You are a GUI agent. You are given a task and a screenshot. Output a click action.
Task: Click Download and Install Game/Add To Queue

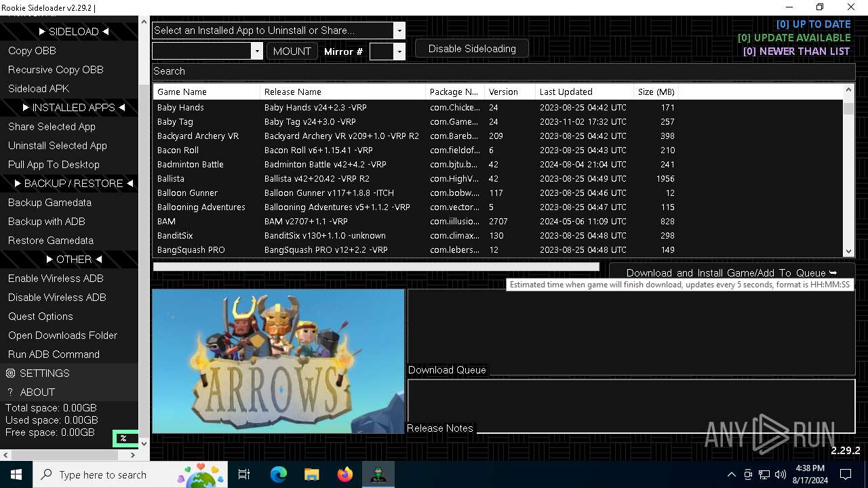coord(732,272)
